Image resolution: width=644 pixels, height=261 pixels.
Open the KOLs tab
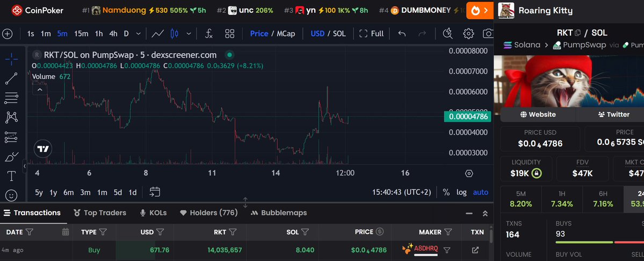pos(153,213)
